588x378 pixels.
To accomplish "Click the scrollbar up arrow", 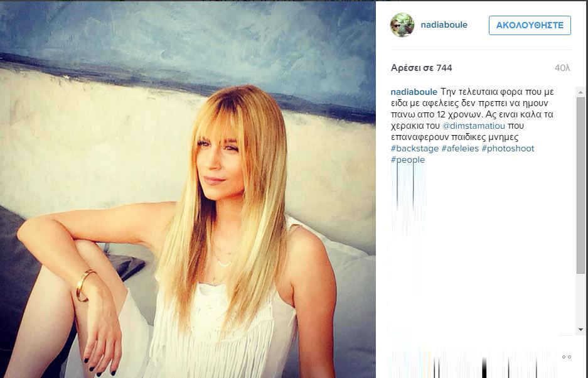I will [x=580, y=92].
